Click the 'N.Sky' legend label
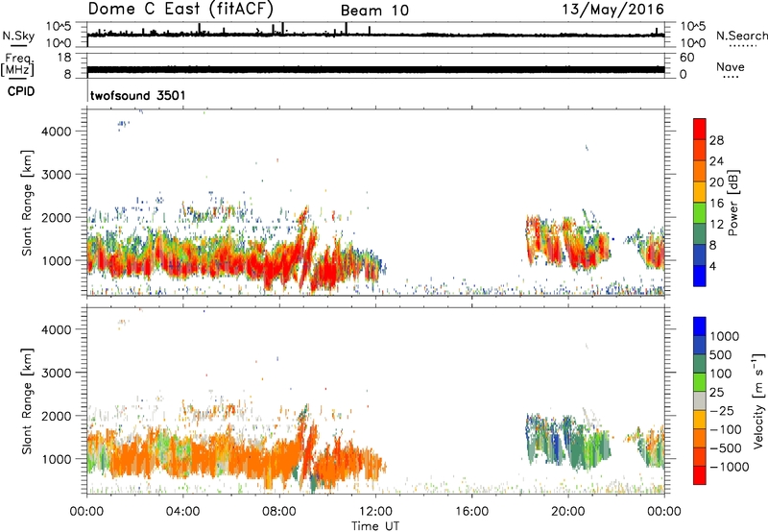The width and height of the screenshot is (768, 532). [18, 36]
